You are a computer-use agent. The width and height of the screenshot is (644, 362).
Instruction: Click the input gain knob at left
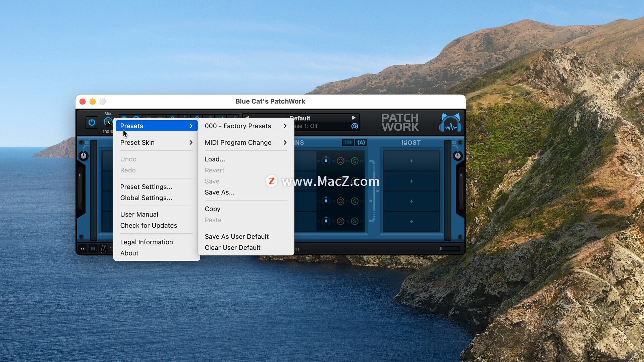click(84, 156)
